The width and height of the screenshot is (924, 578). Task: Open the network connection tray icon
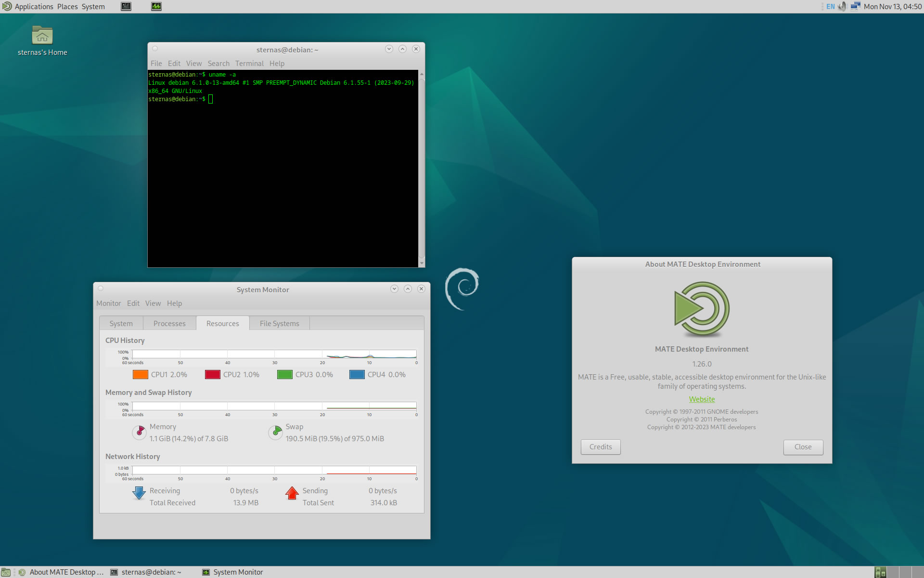coord(855,6)
